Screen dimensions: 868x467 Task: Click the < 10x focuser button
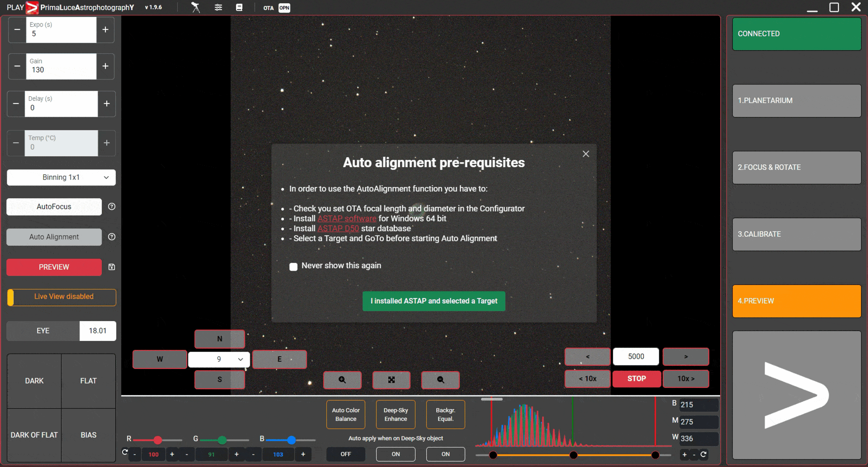coord(588,379)
